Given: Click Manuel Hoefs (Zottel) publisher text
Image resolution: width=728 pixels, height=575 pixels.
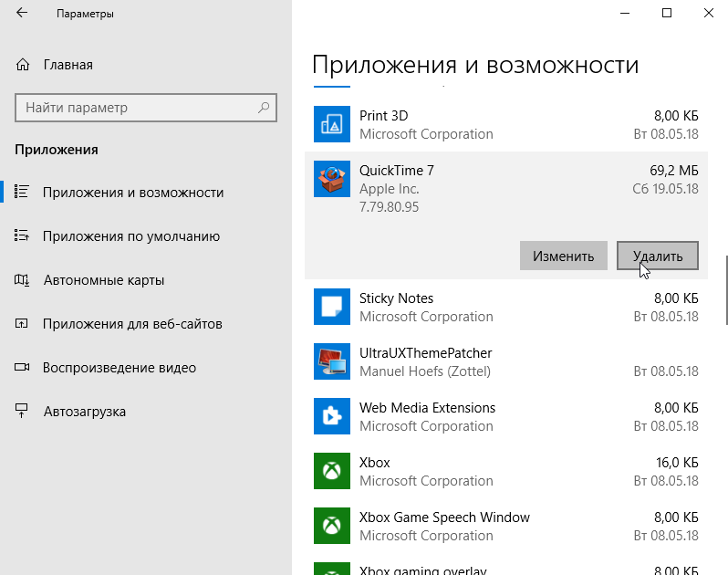Looking at the screenshot, I should [x=425, y=371].
